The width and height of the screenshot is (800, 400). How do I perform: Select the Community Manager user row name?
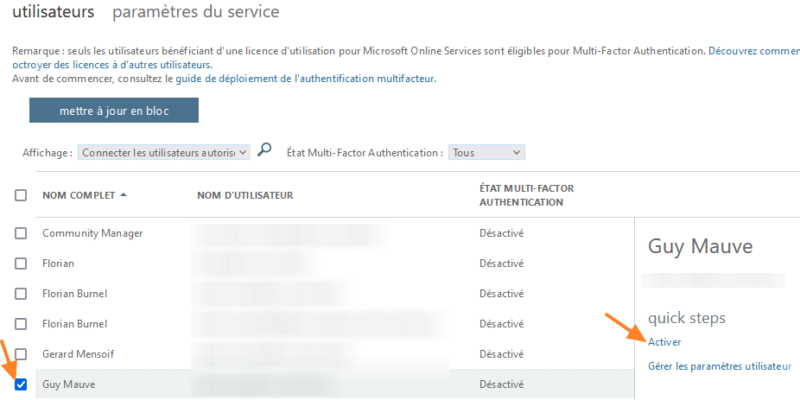[92, 233]
